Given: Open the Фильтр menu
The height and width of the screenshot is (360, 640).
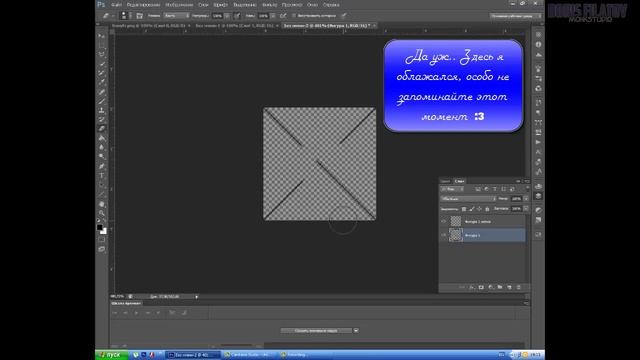Looking at the screenshot, I should [269, 5].
